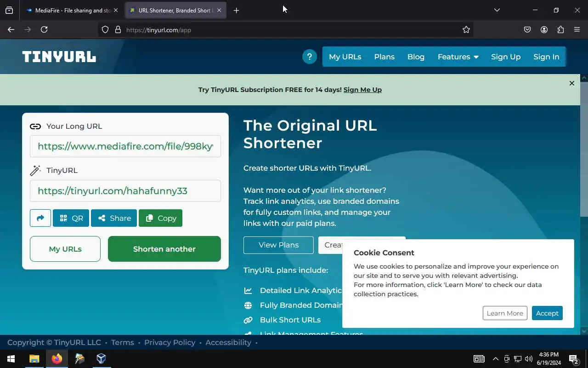Click VirtualBox taskbar icon
This screenshot has width=588, height=368.
[x=102, y=358]
